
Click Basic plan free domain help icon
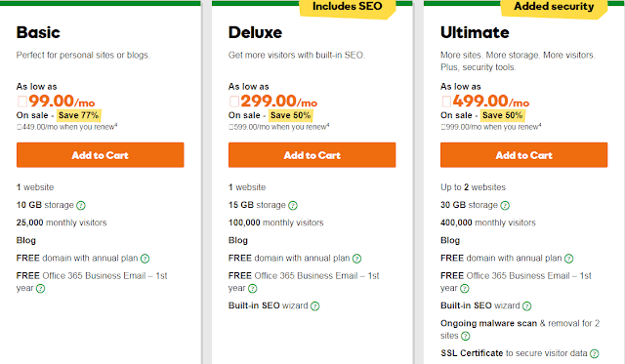pos(146,259)
